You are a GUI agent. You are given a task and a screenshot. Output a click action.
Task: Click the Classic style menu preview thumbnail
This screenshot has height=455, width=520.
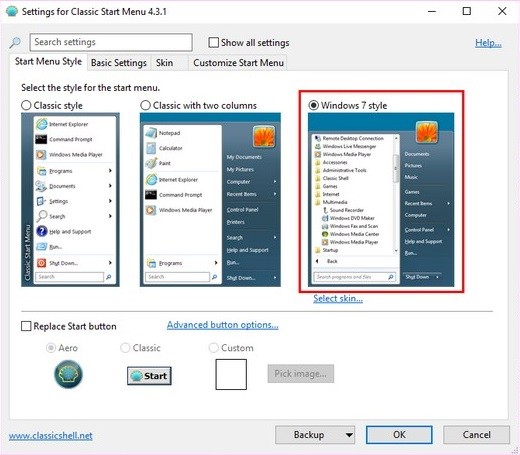tap(70, 200)
